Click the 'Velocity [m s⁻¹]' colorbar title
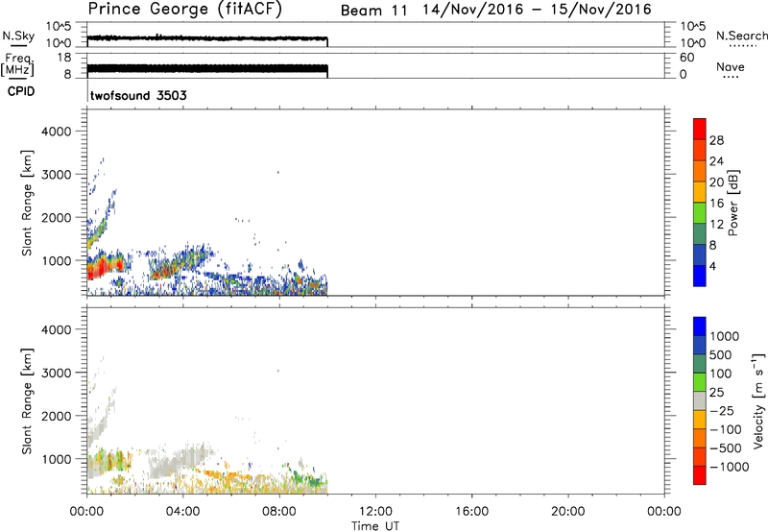 coord(758,400)
